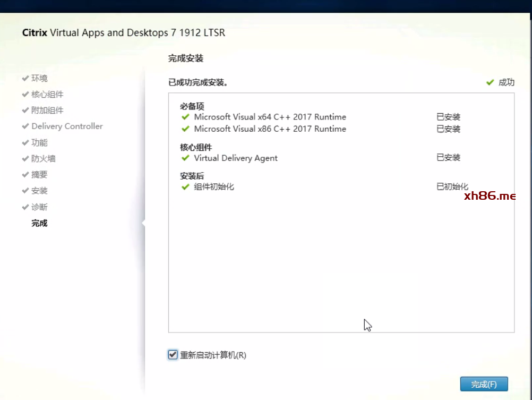Click checkmark next to 组件初始化
Viewport: 532px width, 400px height.
pos(185,186)
